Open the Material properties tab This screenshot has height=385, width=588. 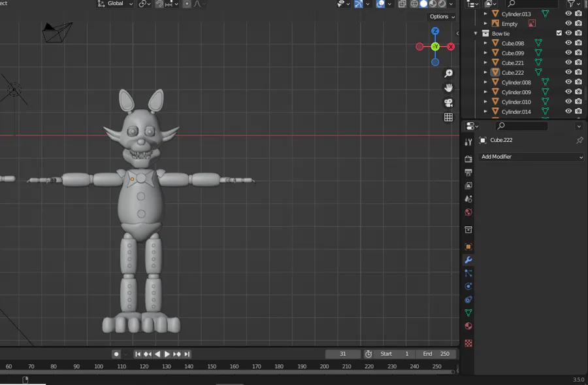click(x=468, y=326)
